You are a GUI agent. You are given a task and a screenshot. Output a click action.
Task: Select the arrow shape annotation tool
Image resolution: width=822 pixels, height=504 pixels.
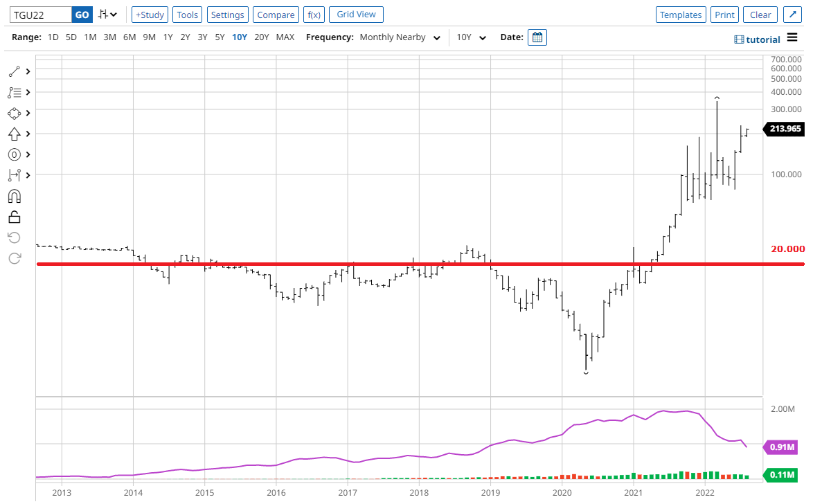click(x=15, y=134)
